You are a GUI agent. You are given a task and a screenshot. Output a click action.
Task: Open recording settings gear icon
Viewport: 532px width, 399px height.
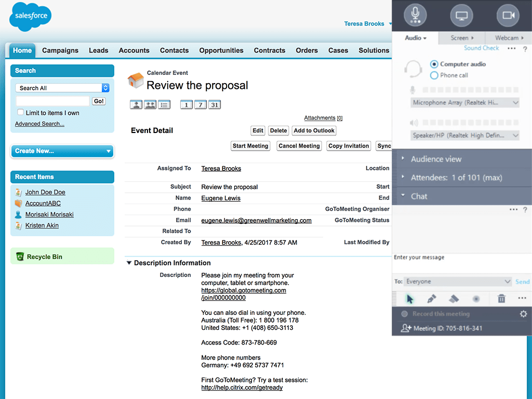pos(524,314)
